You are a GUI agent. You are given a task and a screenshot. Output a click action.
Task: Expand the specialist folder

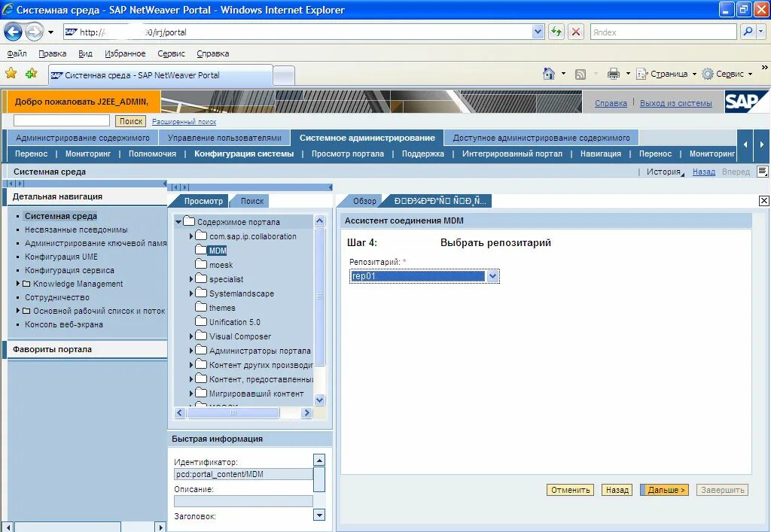tap(191, 279)
